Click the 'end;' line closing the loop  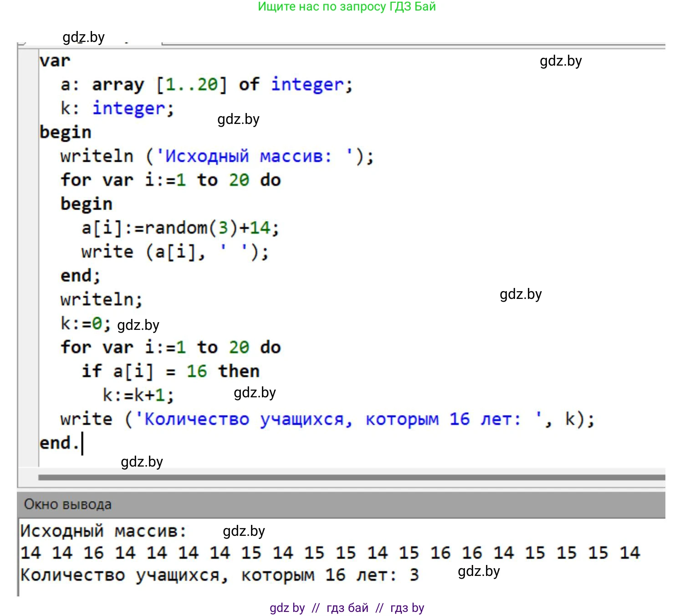pyautogui.click(x=80, y=276)
